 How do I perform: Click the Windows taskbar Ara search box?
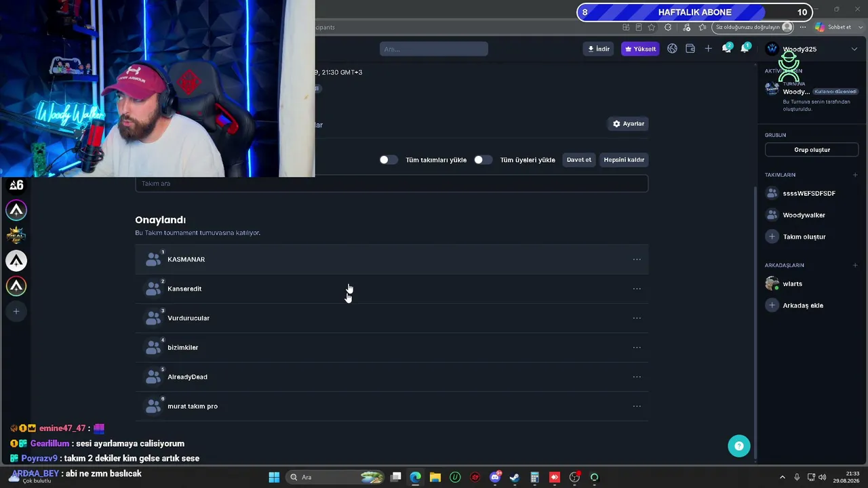coord(336,477)
